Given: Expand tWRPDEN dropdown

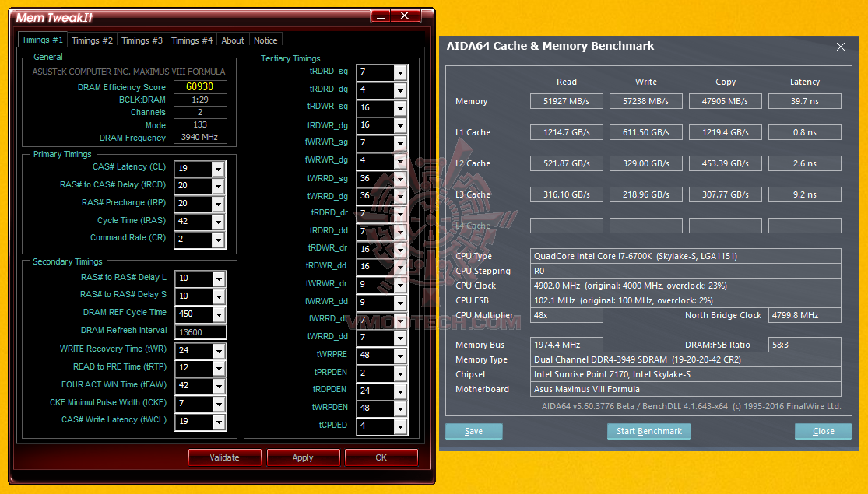Looking at the screenshot, I should click(400, 408).
